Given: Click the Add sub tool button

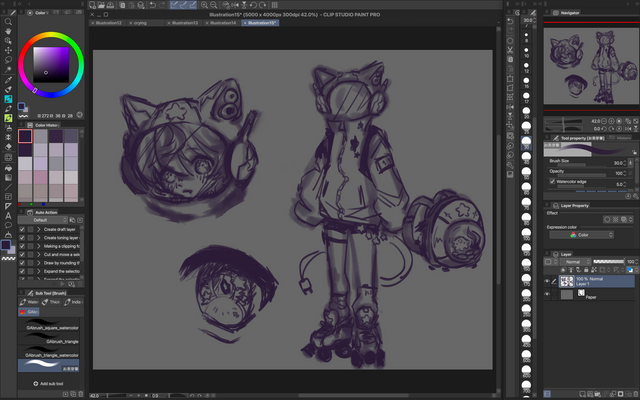Looking at the screenshot, I should (x=48, y=383).
